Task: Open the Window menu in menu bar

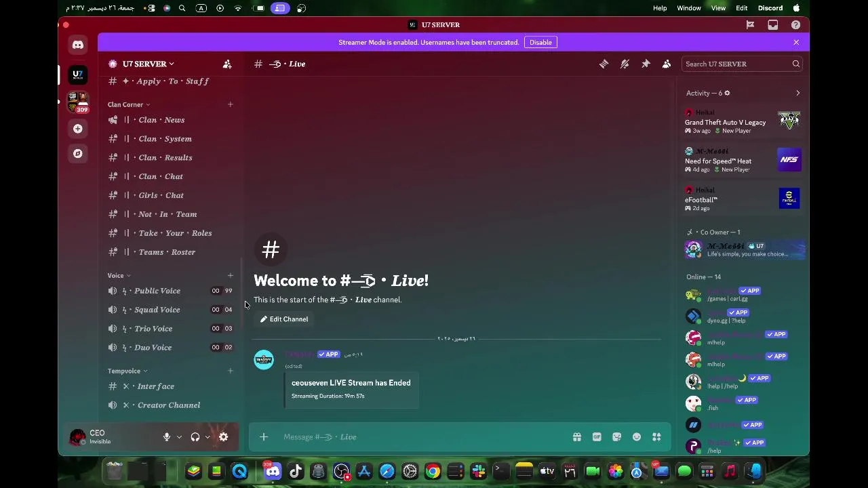Action: click(x=689, y=8)
